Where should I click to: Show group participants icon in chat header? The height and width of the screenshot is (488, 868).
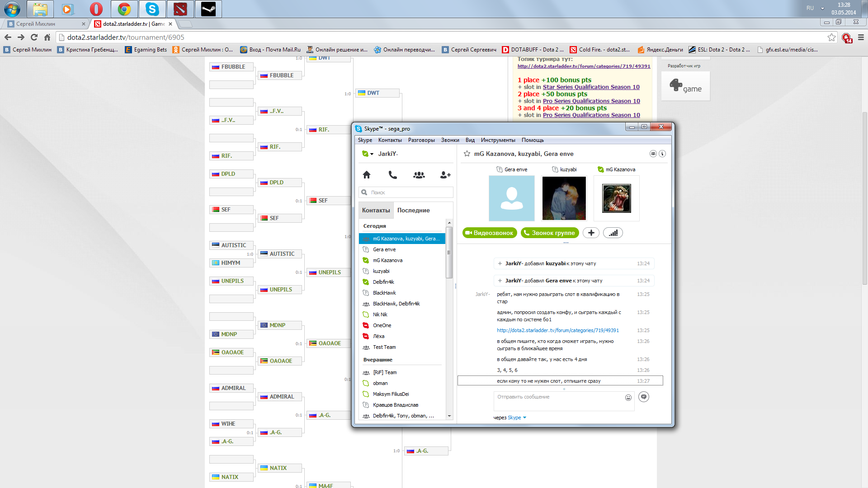coord(653,154)
